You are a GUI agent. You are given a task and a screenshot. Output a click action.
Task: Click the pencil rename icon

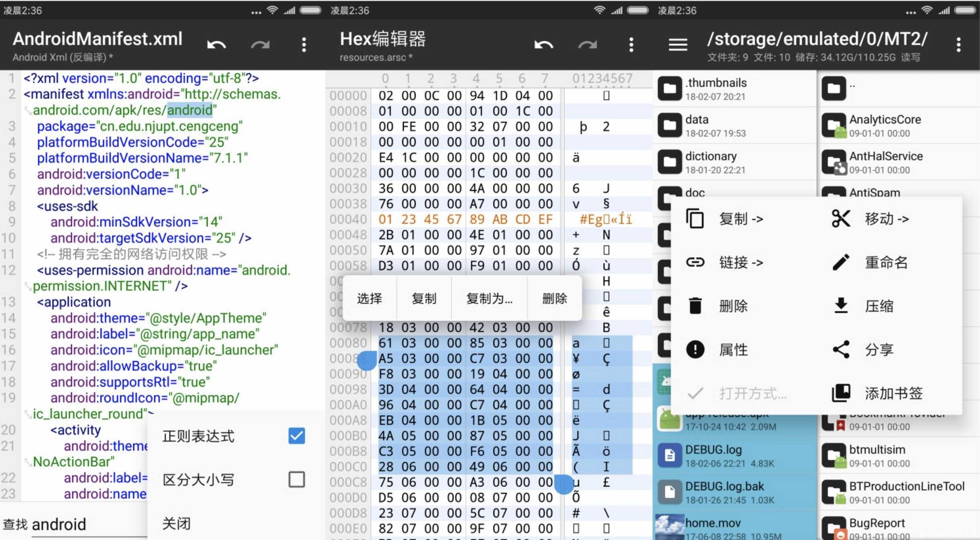point(841,262)
